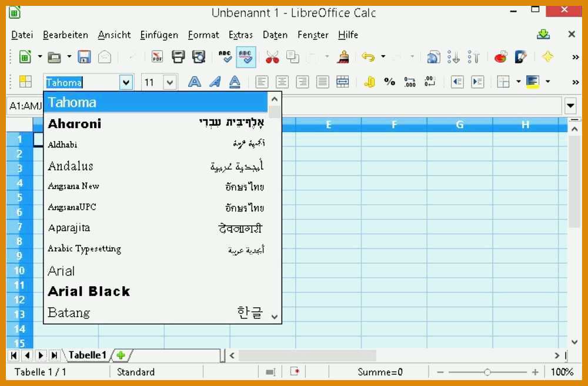Show the draw functions toolbar
Image resolution: width=588 pixels, height=386 pixels.
point(521,57)
